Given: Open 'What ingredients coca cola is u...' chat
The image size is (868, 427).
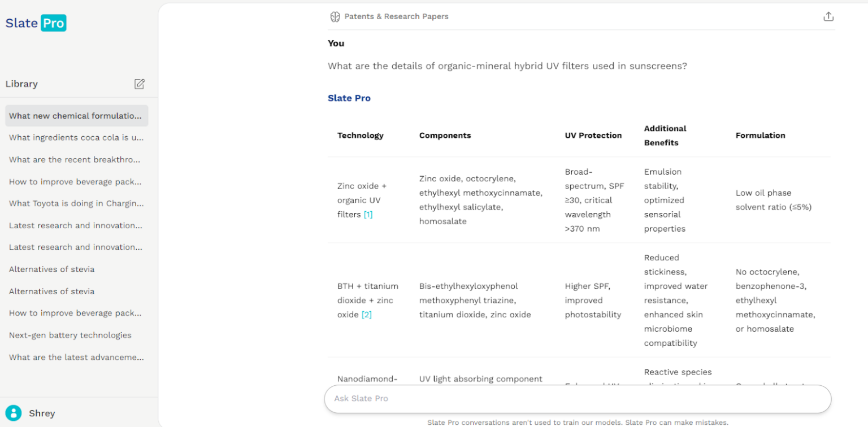Looking at the screenshot, I should [x=76, y=138].
